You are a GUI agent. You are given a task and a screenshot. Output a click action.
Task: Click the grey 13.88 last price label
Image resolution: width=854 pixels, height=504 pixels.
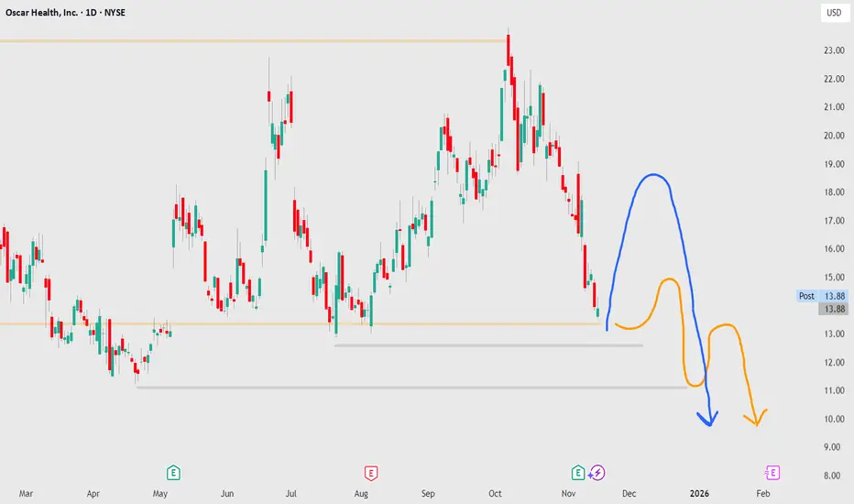click(833, 309)
